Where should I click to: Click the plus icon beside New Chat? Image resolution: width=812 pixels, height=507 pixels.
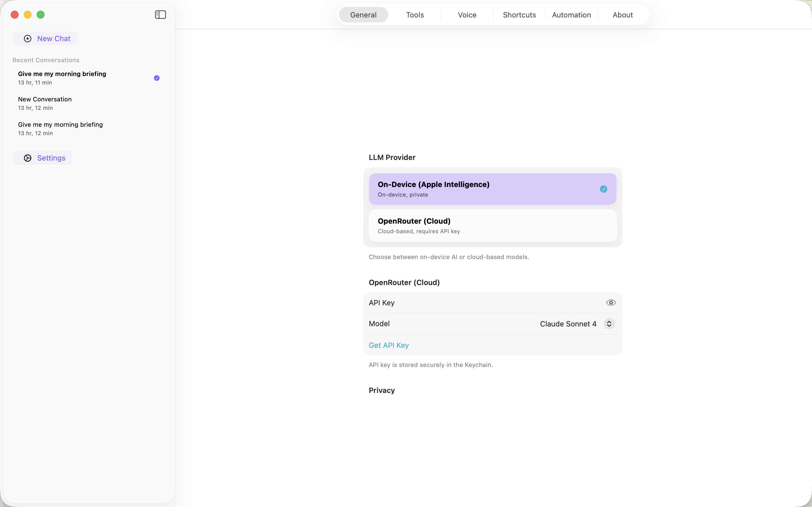[28, 39]
